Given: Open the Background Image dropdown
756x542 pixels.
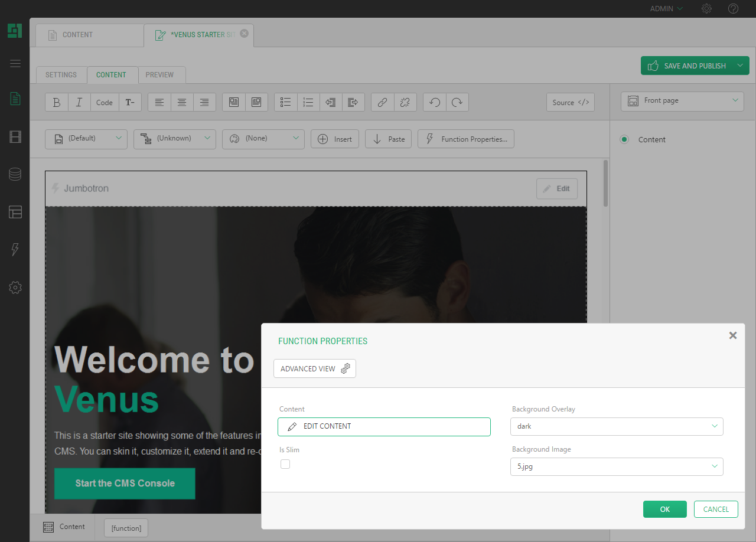Looking at the screenshot, I should click(617, 466).
